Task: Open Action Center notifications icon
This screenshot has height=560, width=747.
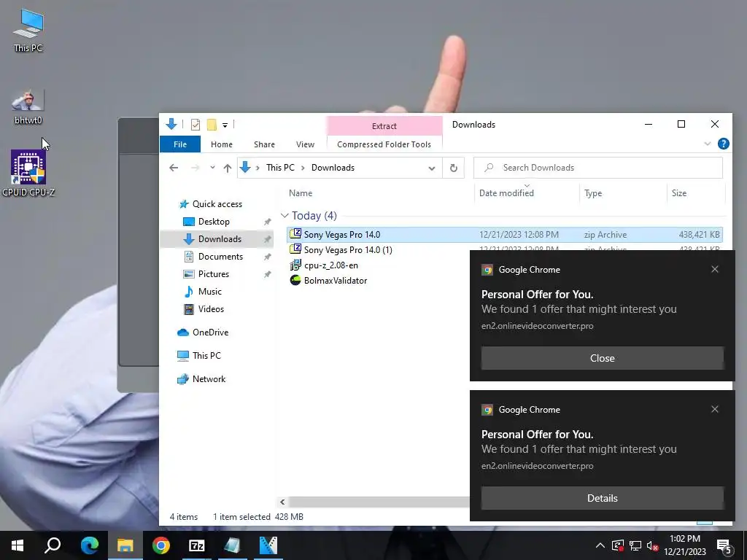Action: click(724, 545)
